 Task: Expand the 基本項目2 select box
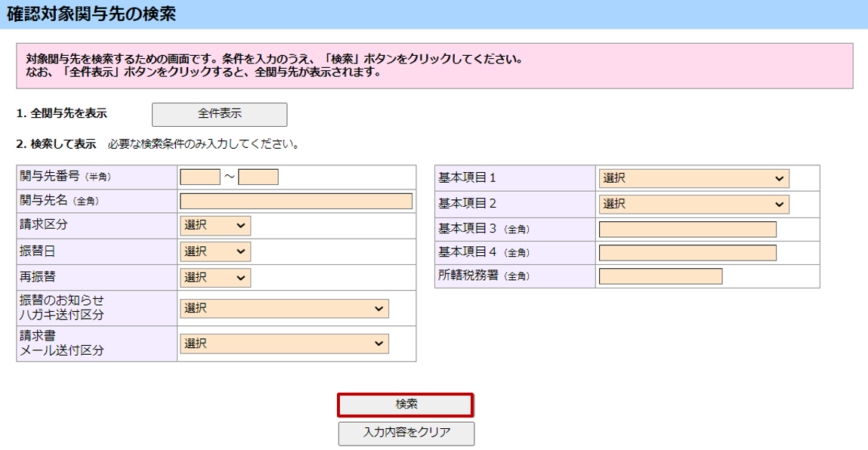coord(693,204)
